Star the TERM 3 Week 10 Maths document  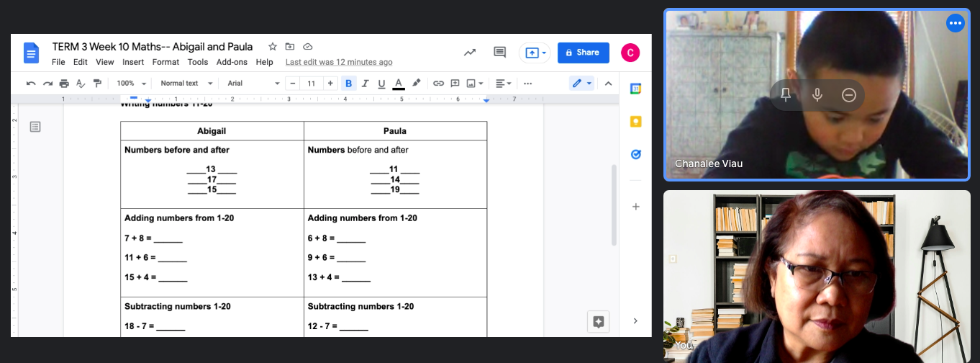pyautogui.click(x=273, y=46)
